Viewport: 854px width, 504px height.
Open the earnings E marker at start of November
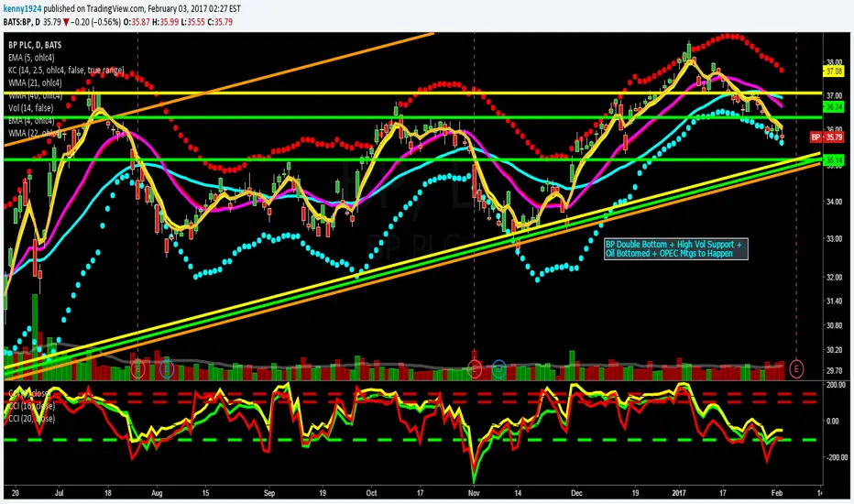[475, 369]
